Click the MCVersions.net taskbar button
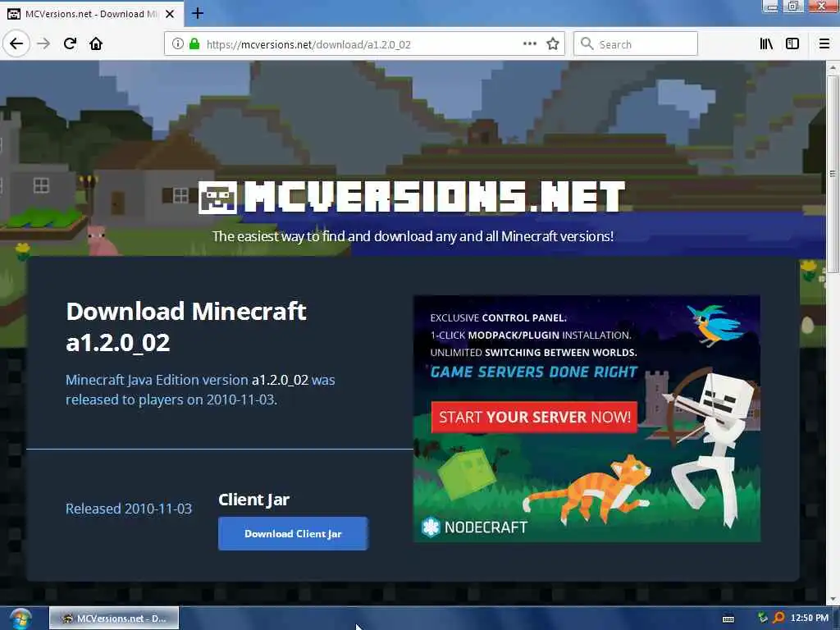This screenshot has height=630, width=840. (114, 619)
